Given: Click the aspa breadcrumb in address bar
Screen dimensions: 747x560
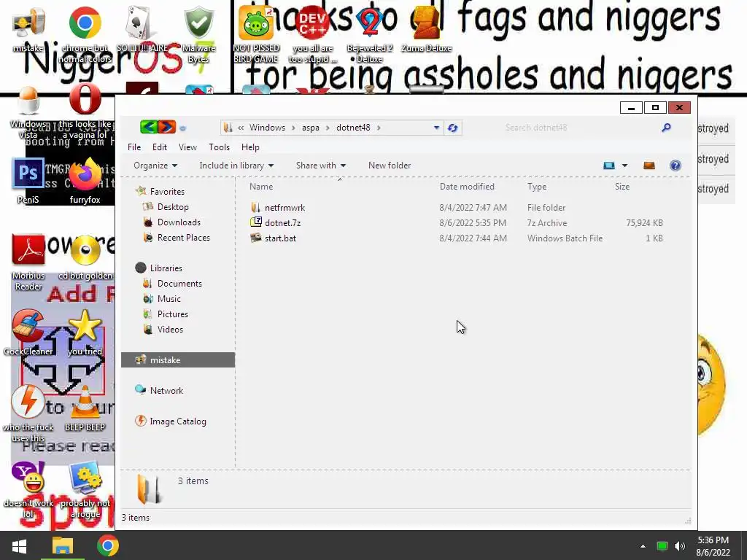Looking at the screenshot, I should pos(311,128).
